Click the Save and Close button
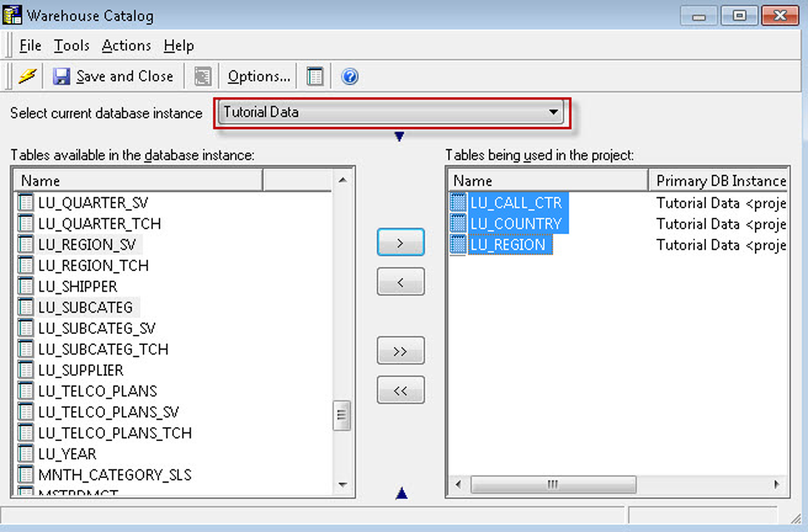The image size is (808, 532). 113,76
